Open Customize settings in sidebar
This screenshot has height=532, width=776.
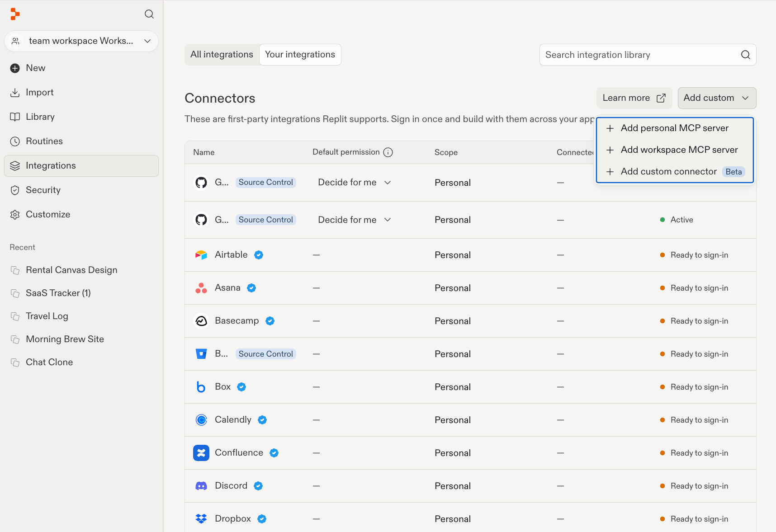tap(81, 215)
